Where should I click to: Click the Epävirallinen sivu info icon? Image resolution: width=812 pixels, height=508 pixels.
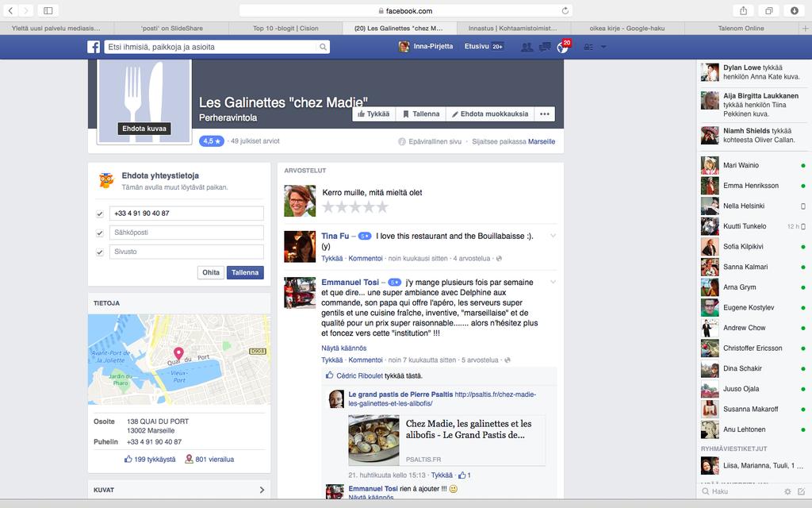[402, 141]
